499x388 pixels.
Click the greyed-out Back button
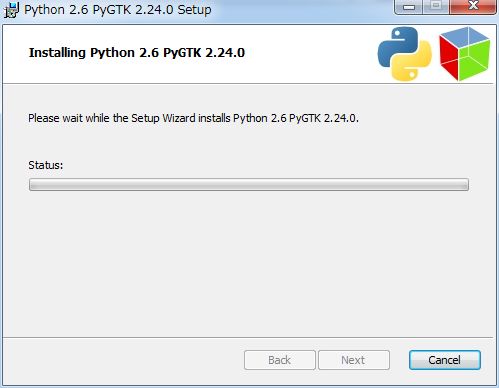click(280, 360)
